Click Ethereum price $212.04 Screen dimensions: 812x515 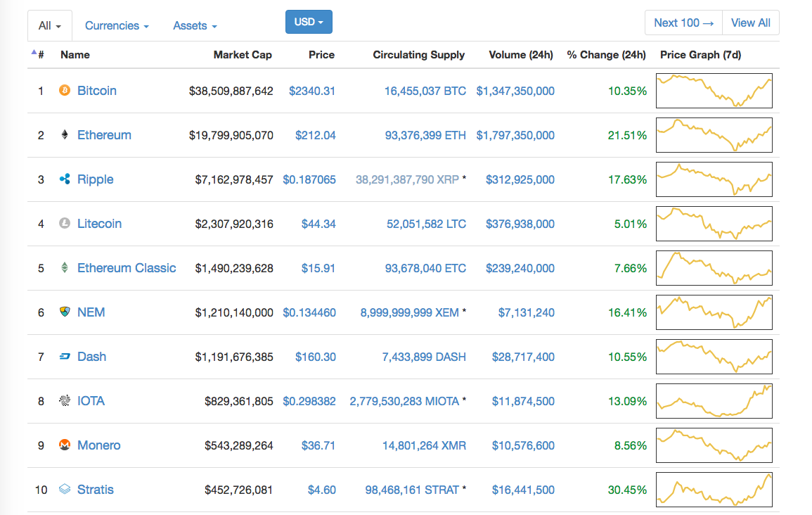click(x=316, y=135)
